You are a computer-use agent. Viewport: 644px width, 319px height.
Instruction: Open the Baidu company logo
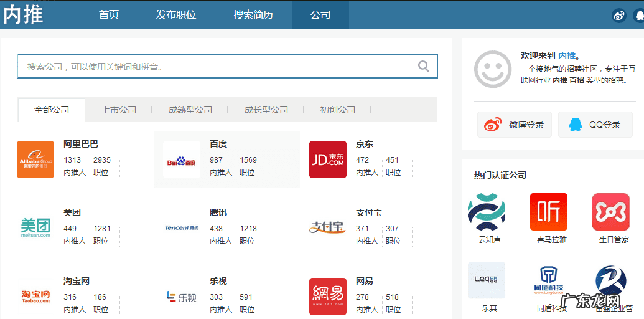(x=182, y=160)
